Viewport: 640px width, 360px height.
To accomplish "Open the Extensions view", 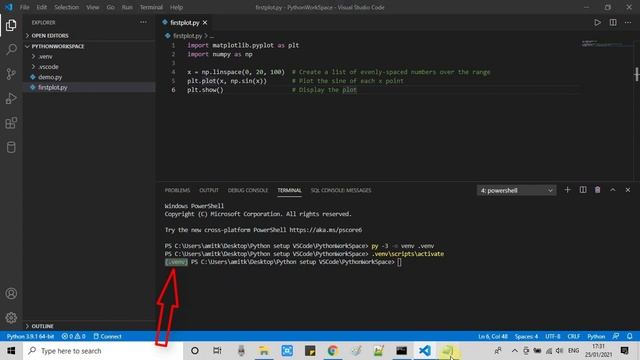I will (11, 123).
